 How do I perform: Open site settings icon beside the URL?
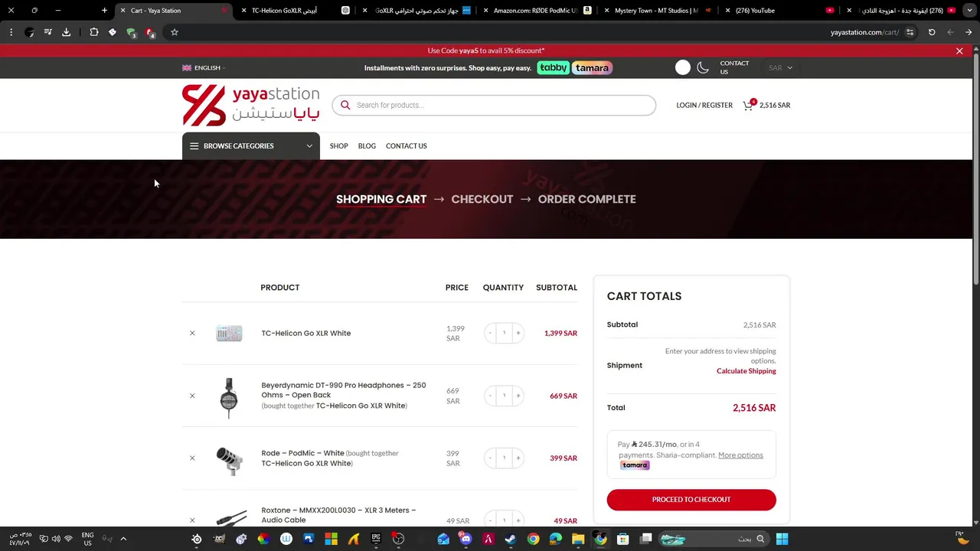point(910,32)
